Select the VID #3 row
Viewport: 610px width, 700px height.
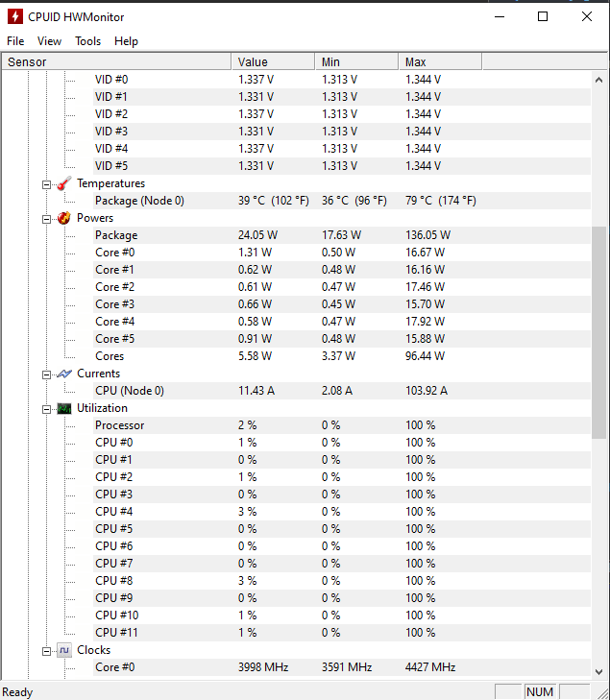(342, 132)
